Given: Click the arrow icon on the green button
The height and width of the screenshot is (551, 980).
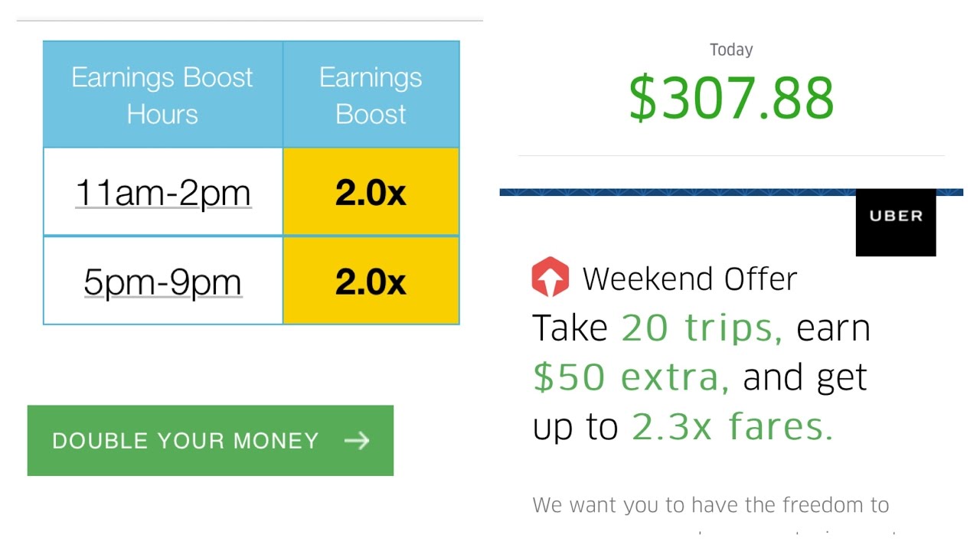Looking at the screenshot, I should click(357, 441).
